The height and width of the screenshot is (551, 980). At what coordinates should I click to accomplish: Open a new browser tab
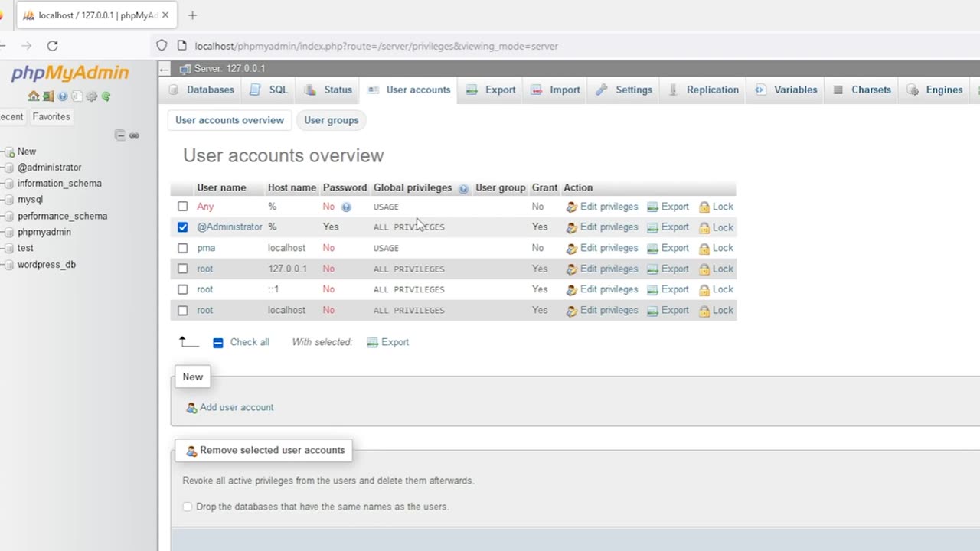coord(192,15)
